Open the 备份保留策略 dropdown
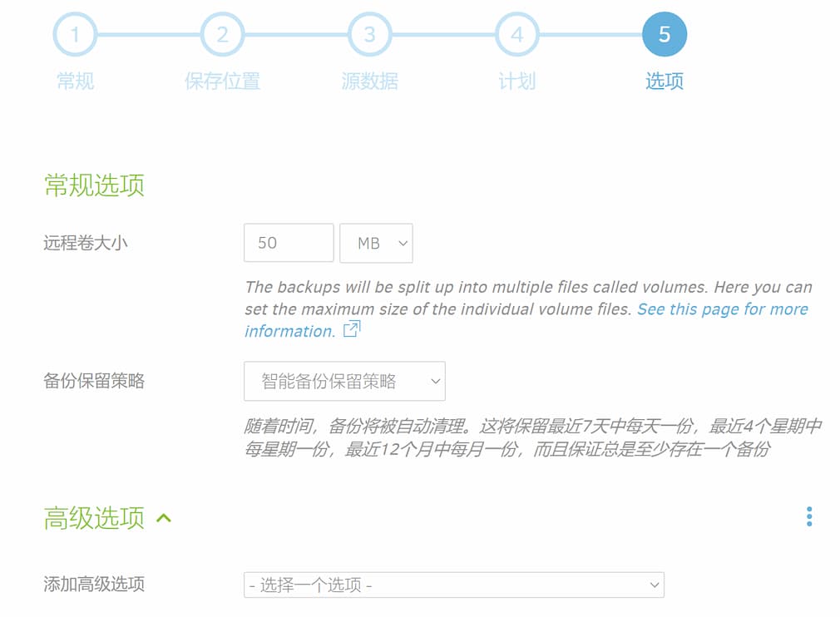Viewport: 840px width, 617px height. pyautogui.click(x=343, y=381)
